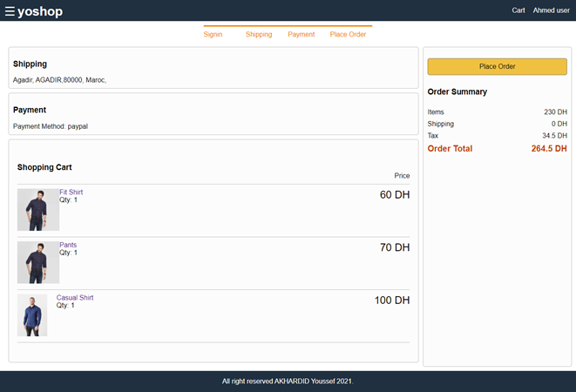Click the 'Tax' label in Order Summary
The height and width of the screenshot is (392, 576).
tap(433, 136)
